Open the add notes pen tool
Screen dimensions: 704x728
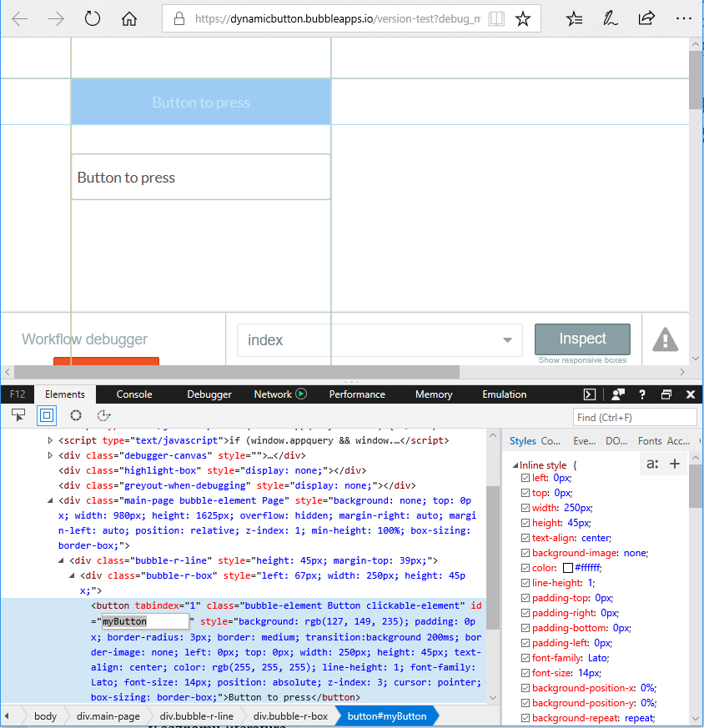coord(611,19)
